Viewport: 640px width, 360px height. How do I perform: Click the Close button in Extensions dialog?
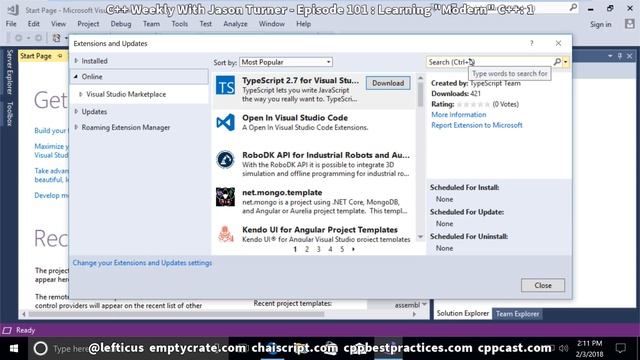pos(543,285)
